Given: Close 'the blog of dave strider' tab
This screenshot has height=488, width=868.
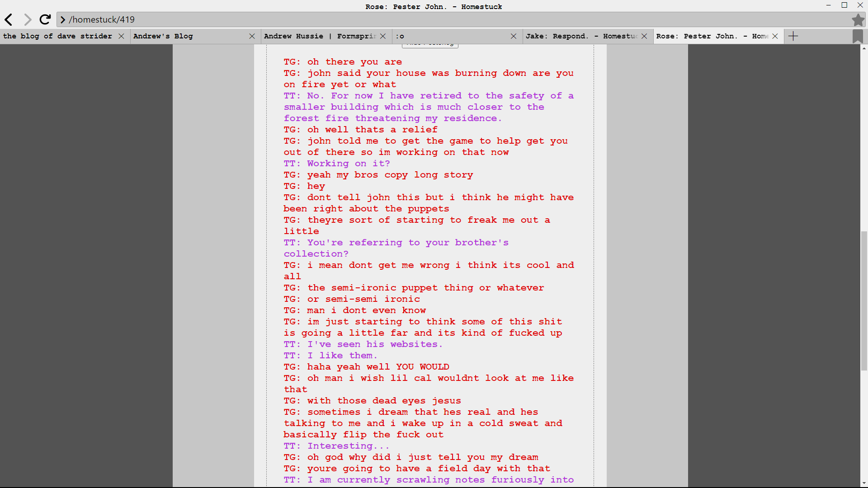Looking at the screenshot, I should coord(121,36).
